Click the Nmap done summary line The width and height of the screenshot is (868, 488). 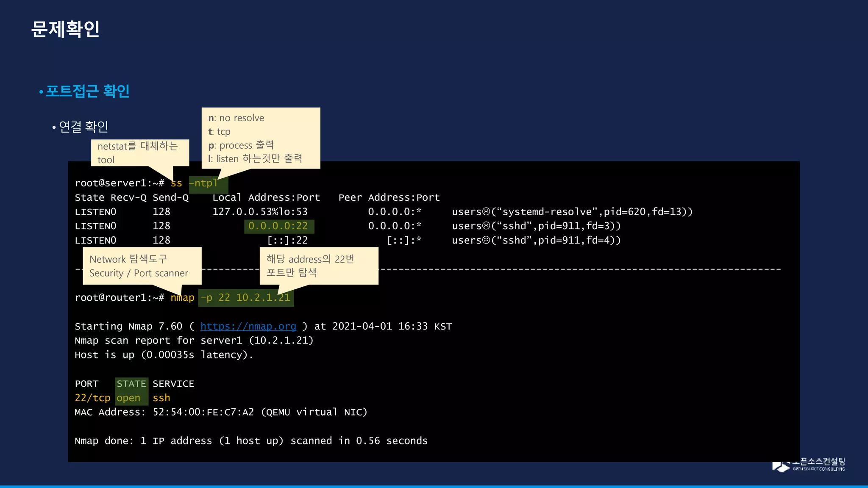click(251, 441)
